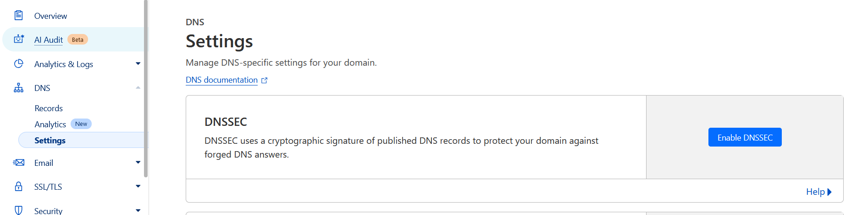Screen dimensions: 868x215
Task: Expand the Help section under DNSSEC
Action: click(818, 192)
